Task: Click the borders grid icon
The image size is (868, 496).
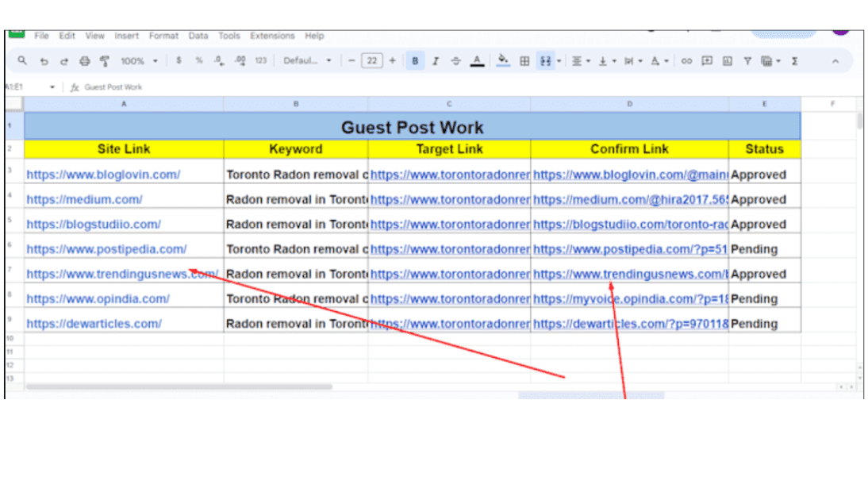Action: [x=524, y=61]
